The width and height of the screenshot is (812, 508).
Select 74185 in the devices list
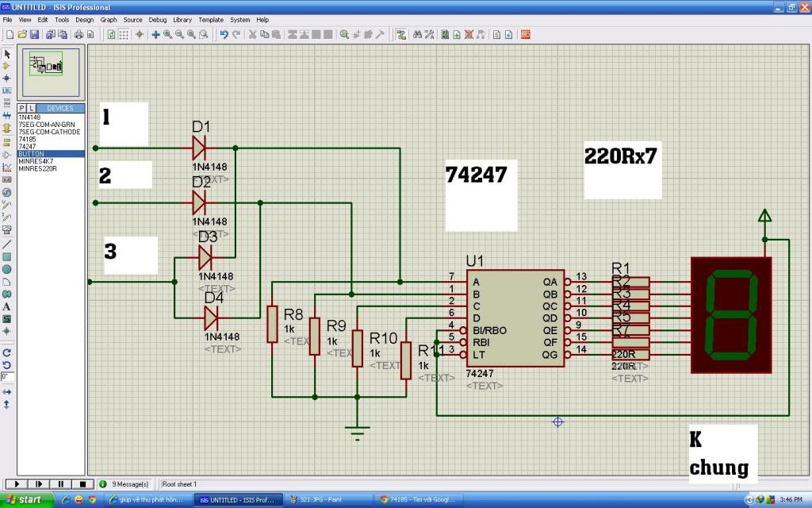click(51, 140)
